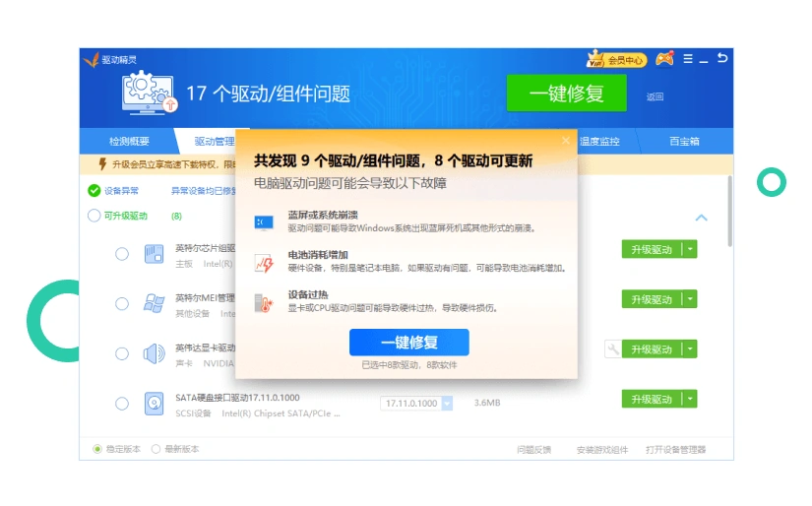This screenshot has width=812, height=506.
Task: Open dropdown arrow beside NVIDIA 升级驱动
Action: (690, 349)
